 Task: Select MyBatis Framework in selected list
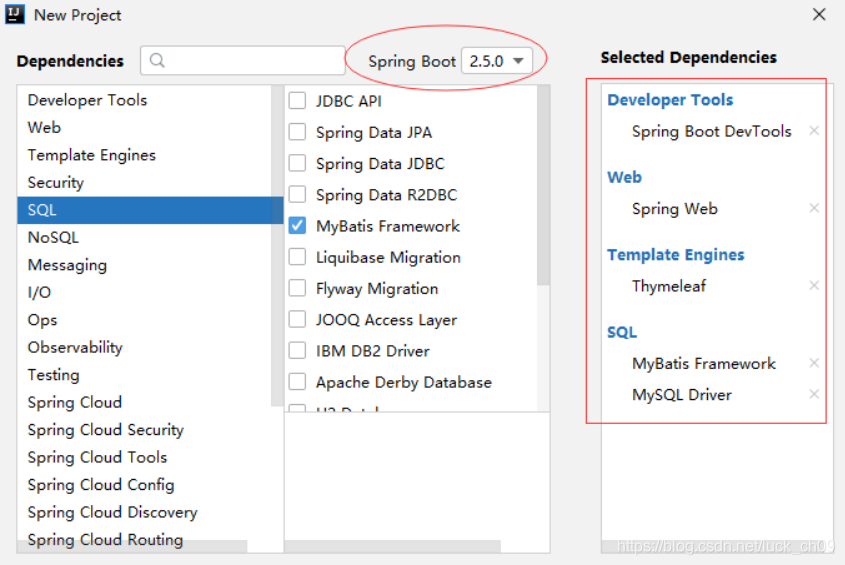(704, 363)
